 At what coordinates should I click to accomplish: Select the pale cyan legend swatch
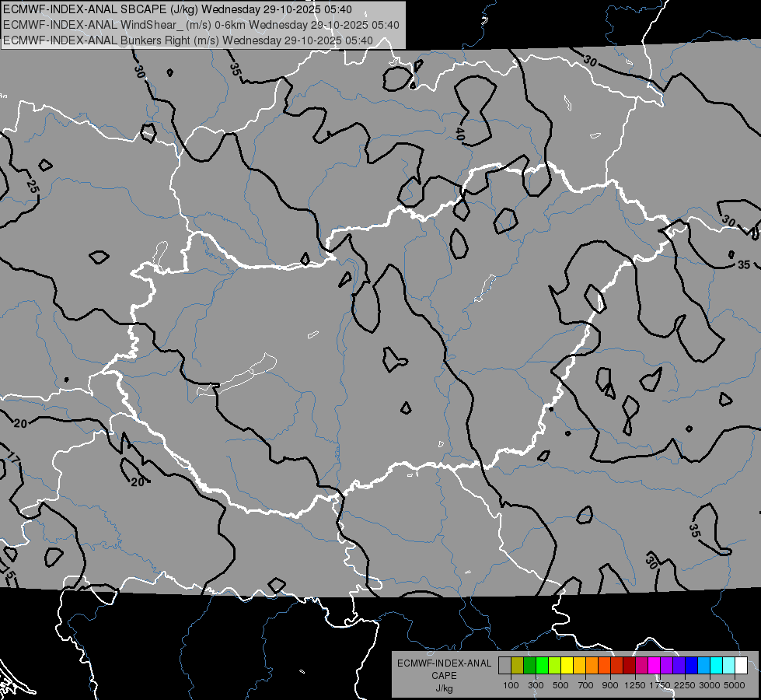728,666
